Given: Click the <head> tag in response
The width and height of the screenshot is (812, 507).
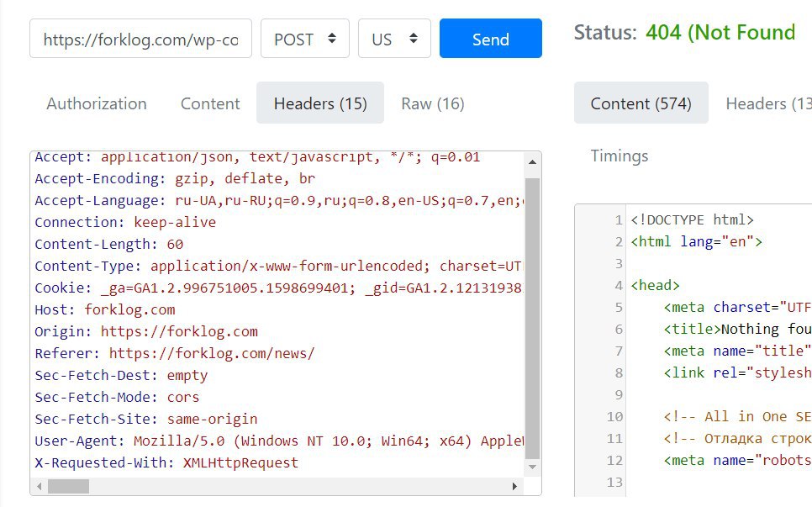Looking at the screenshot, I should pos(655,285).
